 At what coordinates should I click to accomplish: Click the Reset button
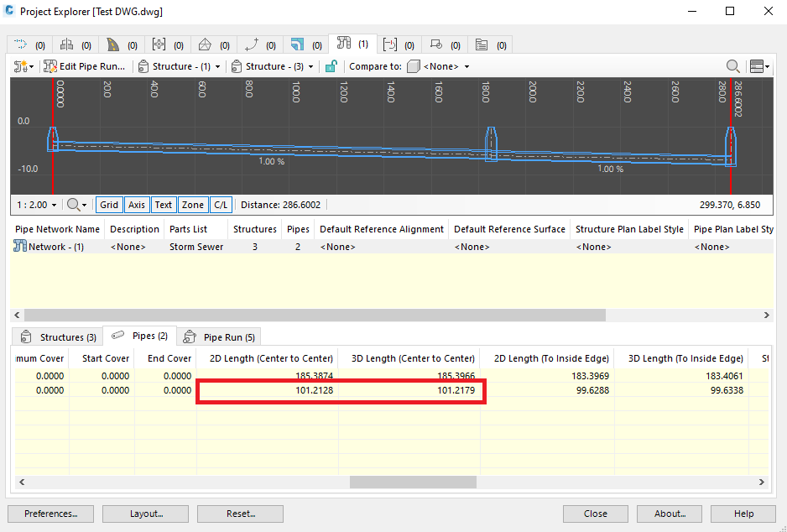(241, 514)
